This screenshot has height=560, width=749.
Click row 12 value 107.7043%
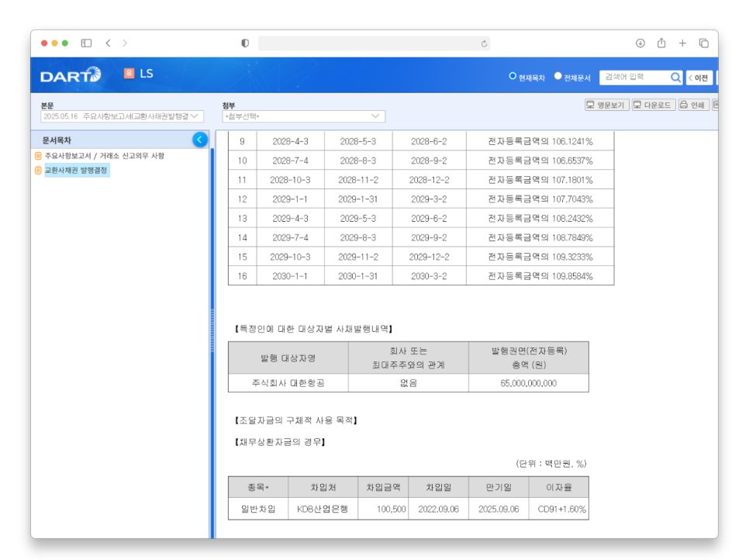(540, 199)
